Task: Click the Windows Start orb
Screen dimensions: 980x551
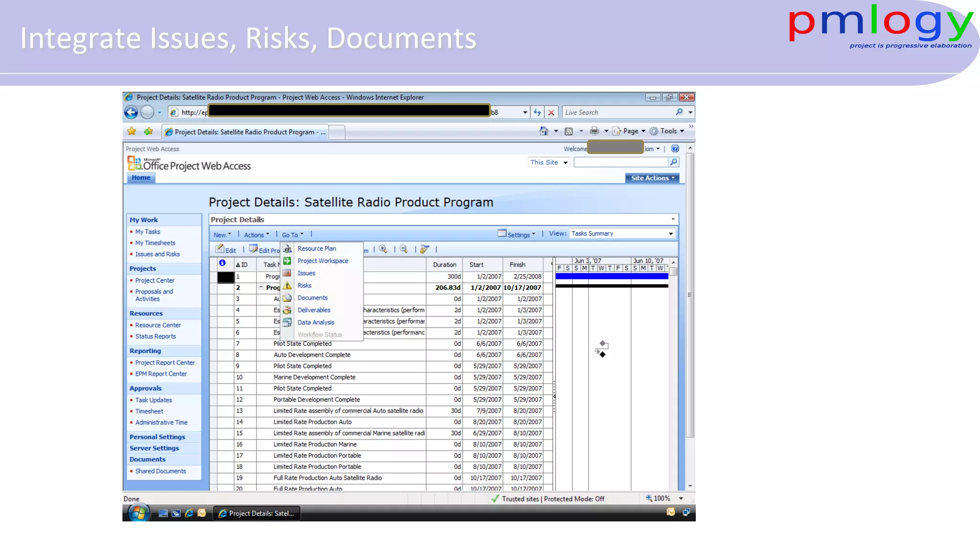Action: pyautogui.click(x=139, y=513)
